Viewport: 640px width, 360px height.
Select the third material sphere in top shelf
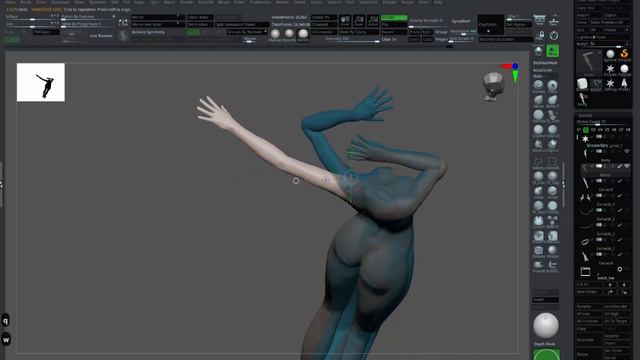[303, 34]
